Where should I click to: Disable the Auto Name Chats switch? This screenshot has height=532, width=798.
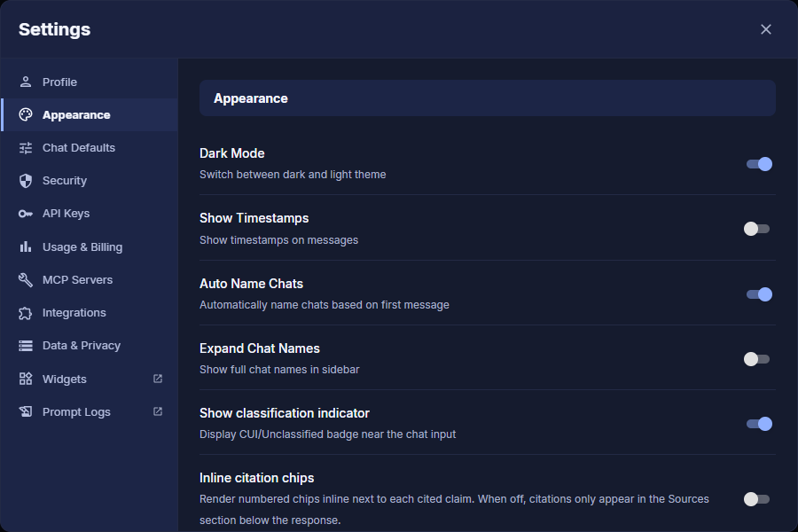(x=759, y=294)
